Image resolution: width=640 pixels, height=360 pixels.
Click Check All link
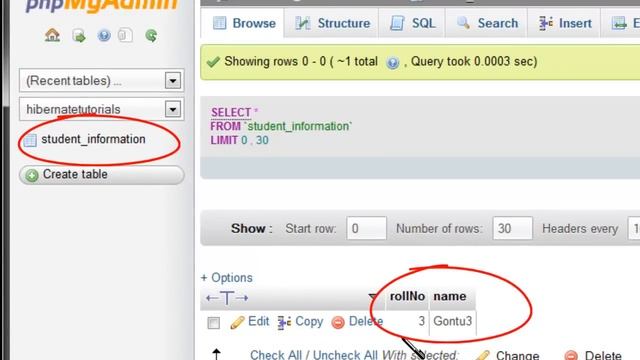click(276, 354)
